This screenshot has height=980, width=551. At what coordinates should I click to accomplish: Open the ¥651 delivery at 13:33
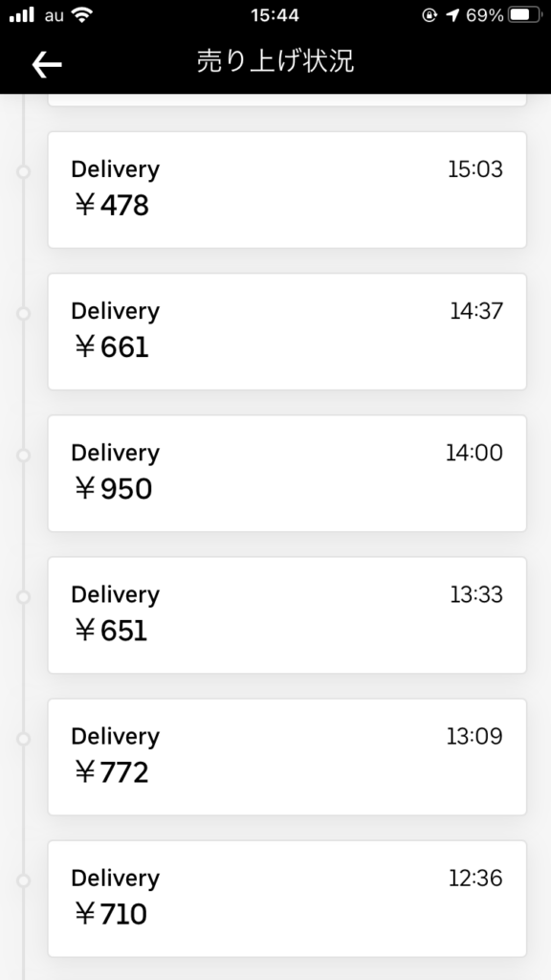287,615
